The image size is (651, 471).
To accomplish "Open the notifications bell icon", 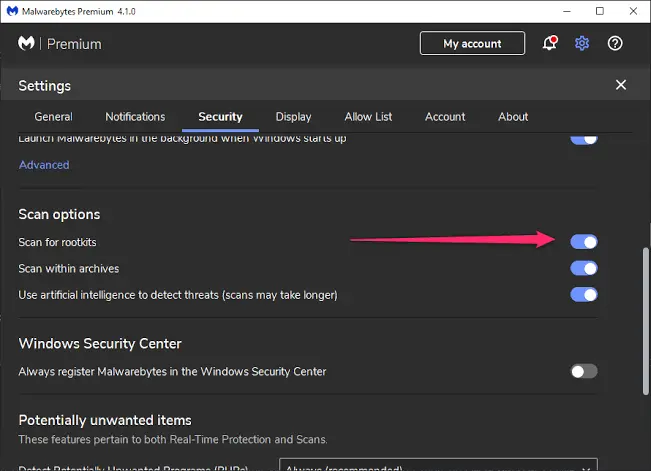I will [550, 43].
